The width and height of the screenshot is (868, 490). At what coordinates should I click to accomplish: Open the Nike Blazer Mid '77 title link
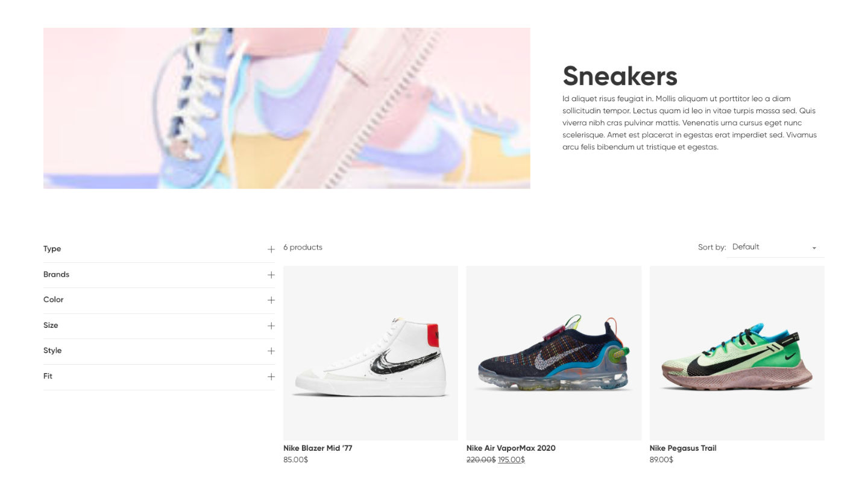click(318, 448)
